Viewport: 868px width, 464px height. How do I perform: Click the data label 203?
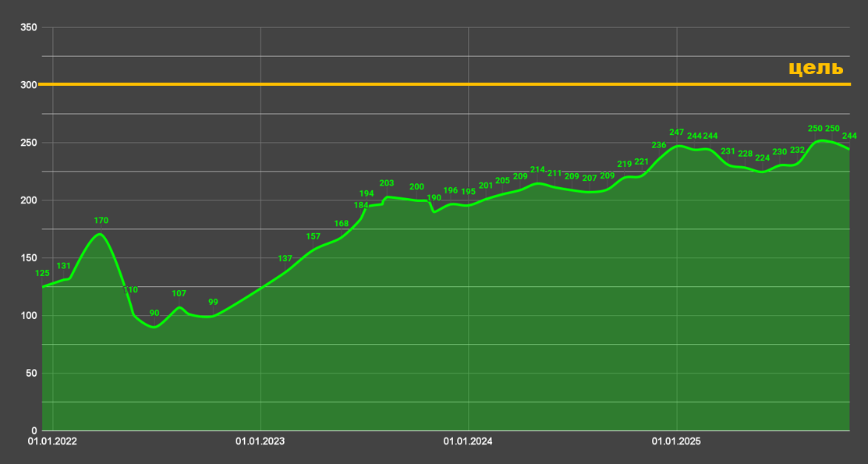pos(386,183)
